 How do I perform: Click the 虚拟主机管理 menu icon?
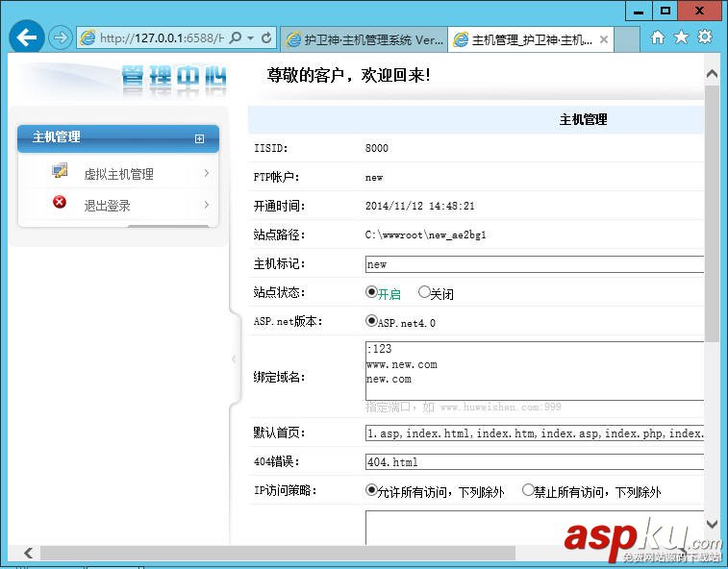[60, 171]
